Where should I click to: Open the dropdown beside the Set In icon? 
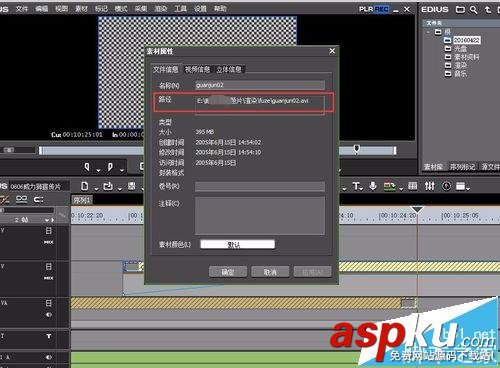98,170
